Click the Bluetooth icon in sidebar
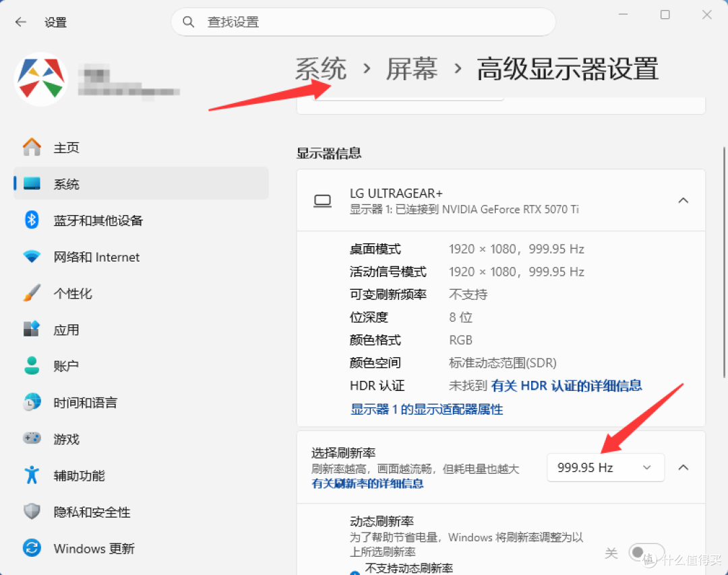 tap(32, 220)
